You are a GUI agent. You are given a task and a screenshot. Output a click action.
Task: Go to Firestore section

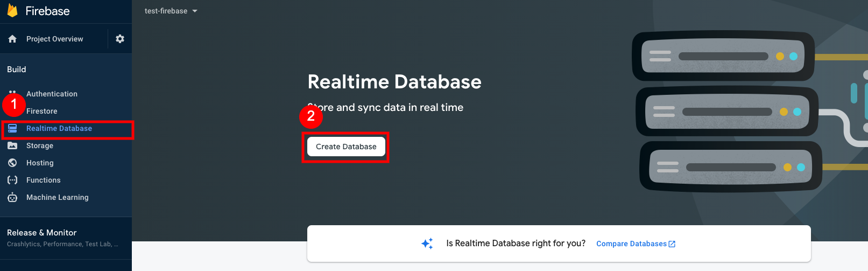point(41,111)
